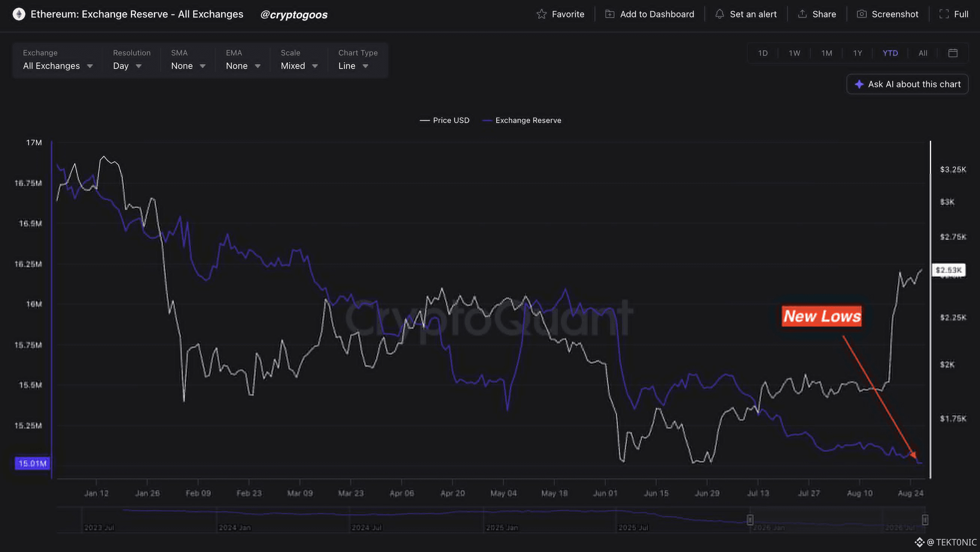Viewport: 980px width, 552px height.
Task: Select the Mixed scale value
Action: pos(293,66)
